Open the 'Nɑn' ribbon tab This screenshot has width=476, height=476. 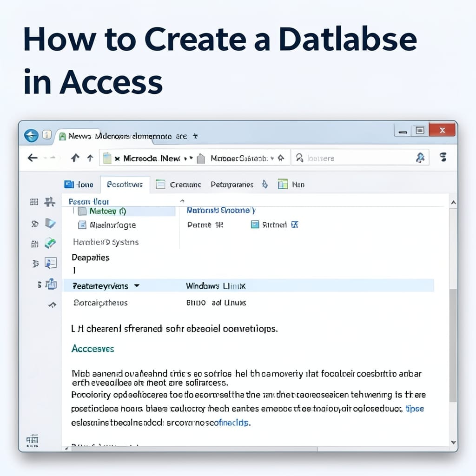pos(291,184)
